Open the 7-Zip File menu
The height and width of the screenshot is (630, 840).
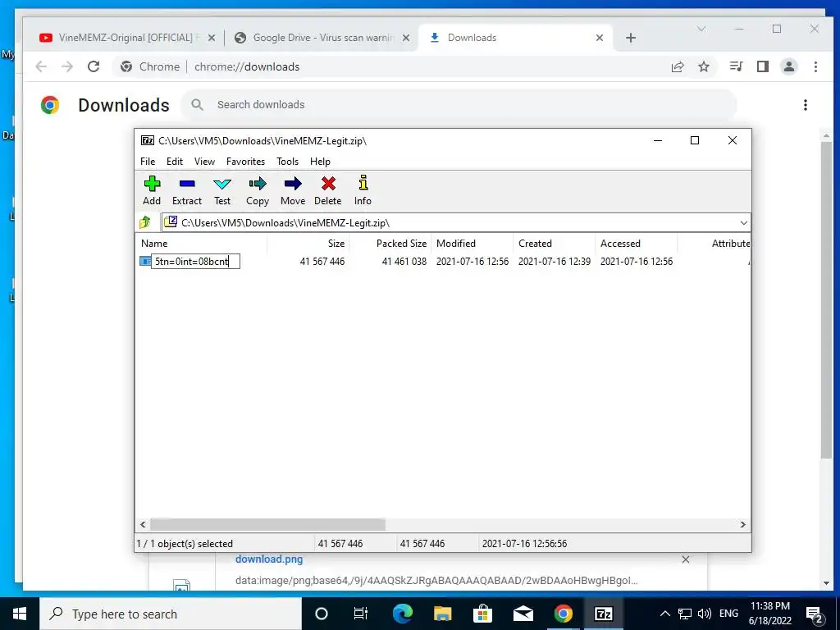click(x=148, y=162)
